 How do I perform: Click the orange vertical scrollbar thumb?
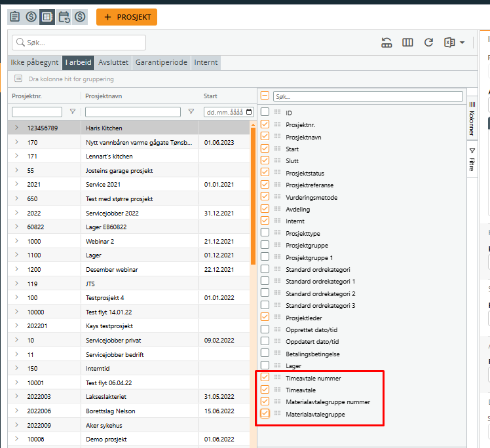(253, 196)
